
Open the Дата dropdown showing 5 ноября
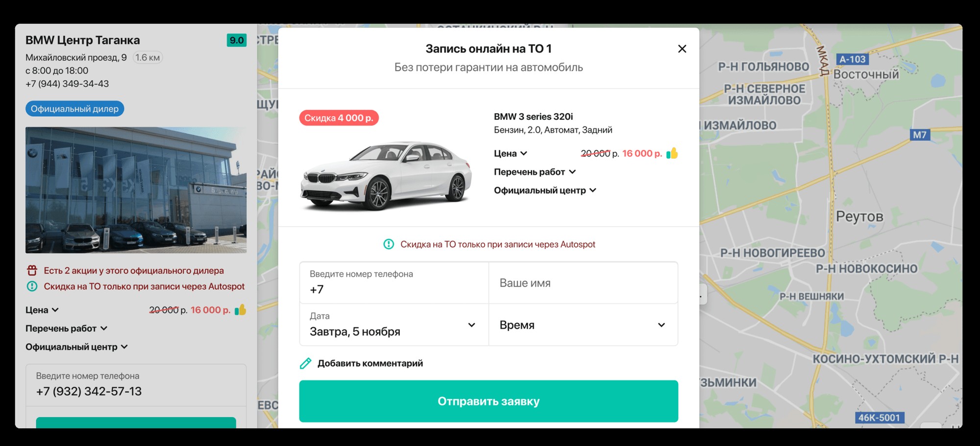[394, 325]
